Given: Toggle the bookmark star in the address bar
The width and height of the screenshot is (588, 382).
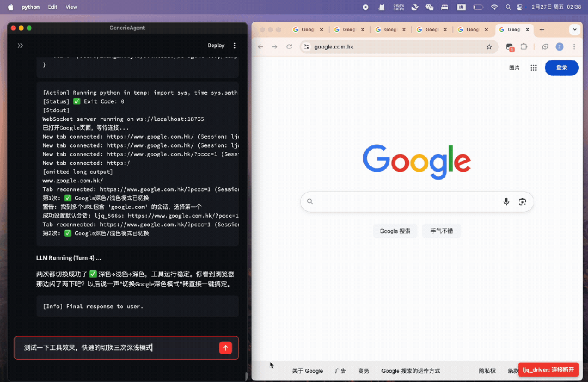Looking at the screenshot, I should [x=489, y=47].
